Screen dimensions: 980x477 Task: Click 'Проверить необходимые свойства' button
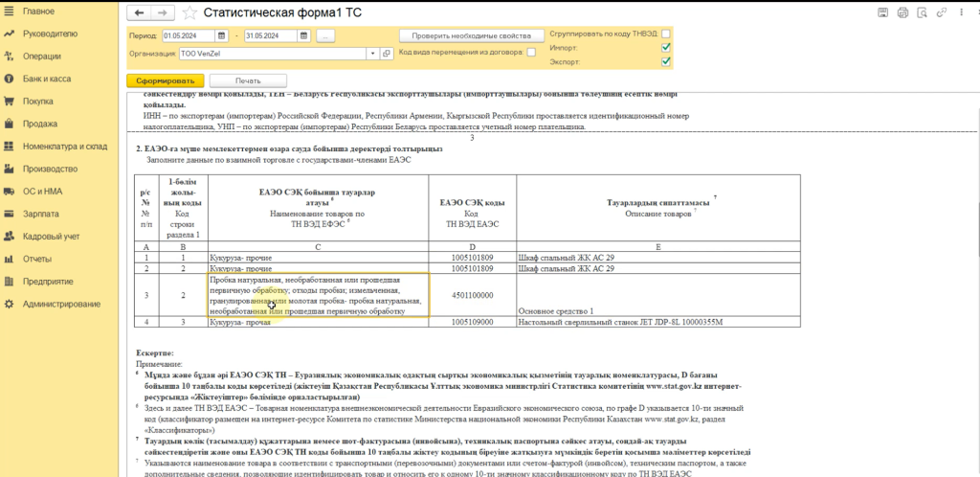(465, 35)
